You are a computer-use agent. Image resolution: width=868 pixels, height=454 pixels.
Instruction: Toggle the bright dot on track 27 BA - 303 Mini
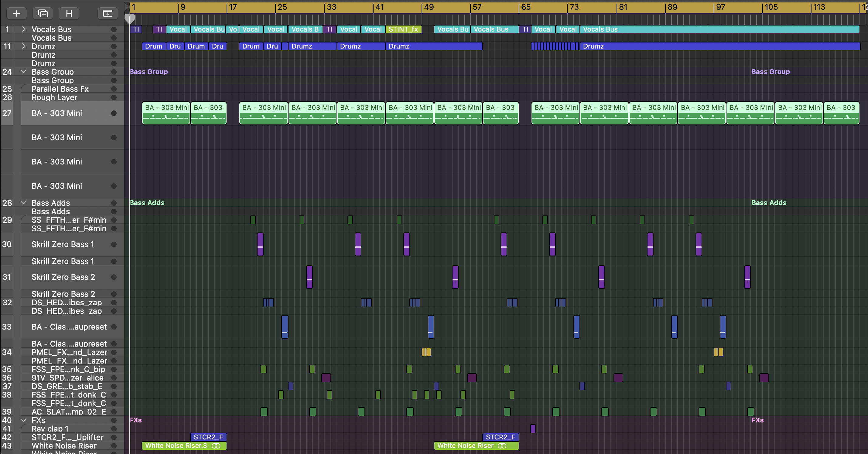[114, 113]
